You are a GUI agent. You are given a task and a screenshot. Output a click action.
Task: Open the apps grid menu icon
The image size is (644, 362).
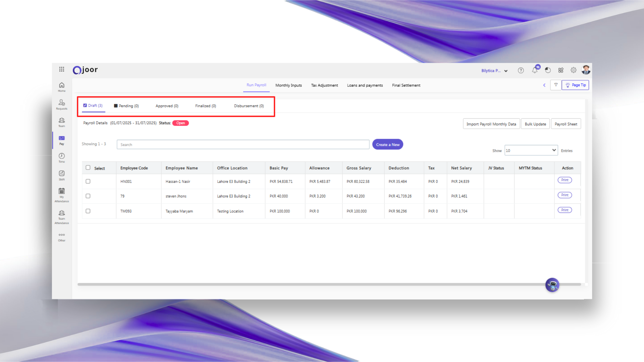pyautogui.click(x=62, y=69)
